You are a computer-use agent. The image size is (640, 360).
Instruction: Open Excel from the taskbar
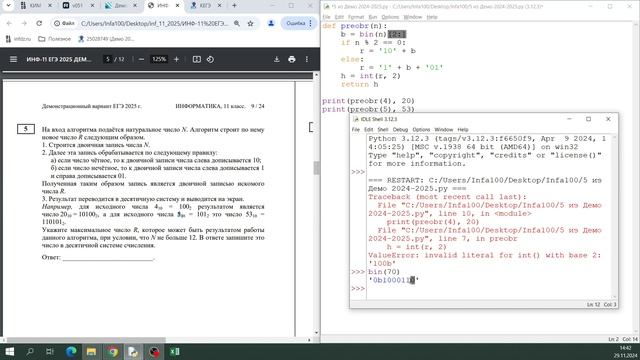tap(175, 351)
